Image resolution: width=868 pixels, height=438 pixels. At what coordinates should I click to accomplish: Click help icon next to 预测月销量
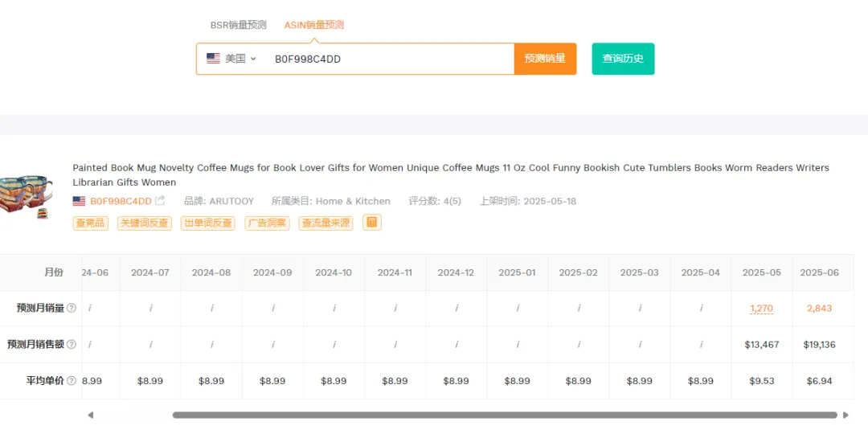coord(72,309)
